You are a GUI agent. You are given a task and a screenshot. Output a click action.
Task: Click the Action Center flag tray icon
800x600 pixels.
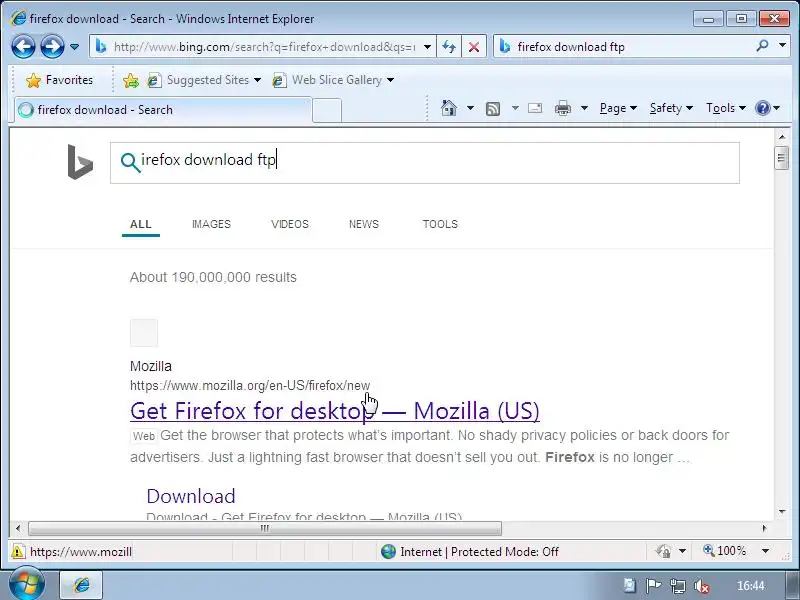653,586
